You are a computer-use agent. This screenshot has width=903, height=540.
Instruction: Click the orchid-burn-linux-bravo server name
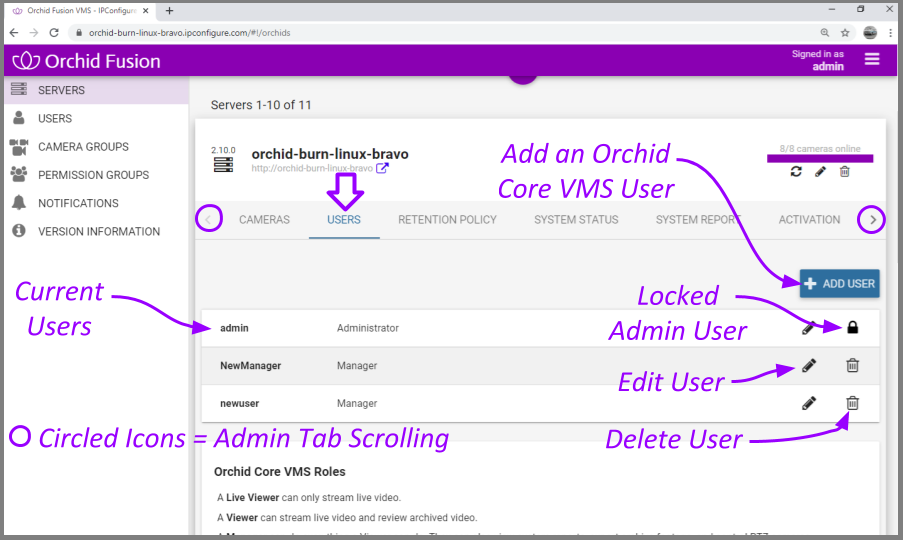click(330, 154)
